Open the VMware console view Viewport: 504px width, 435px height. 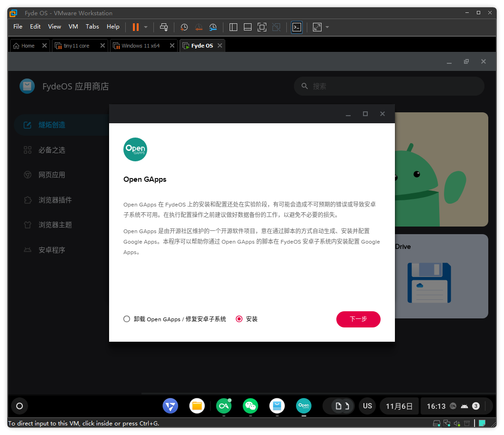[x=297, y=27]
